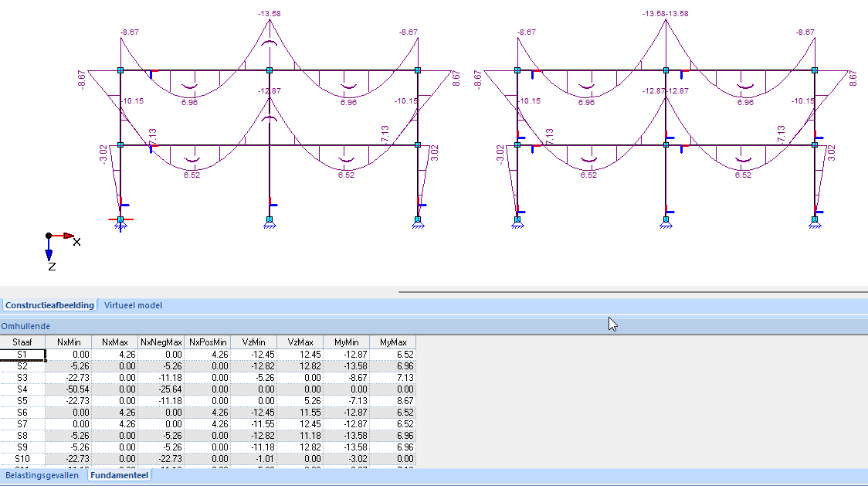Click the NxMin column header
The image size is (868, 486).
pos(69,342)
